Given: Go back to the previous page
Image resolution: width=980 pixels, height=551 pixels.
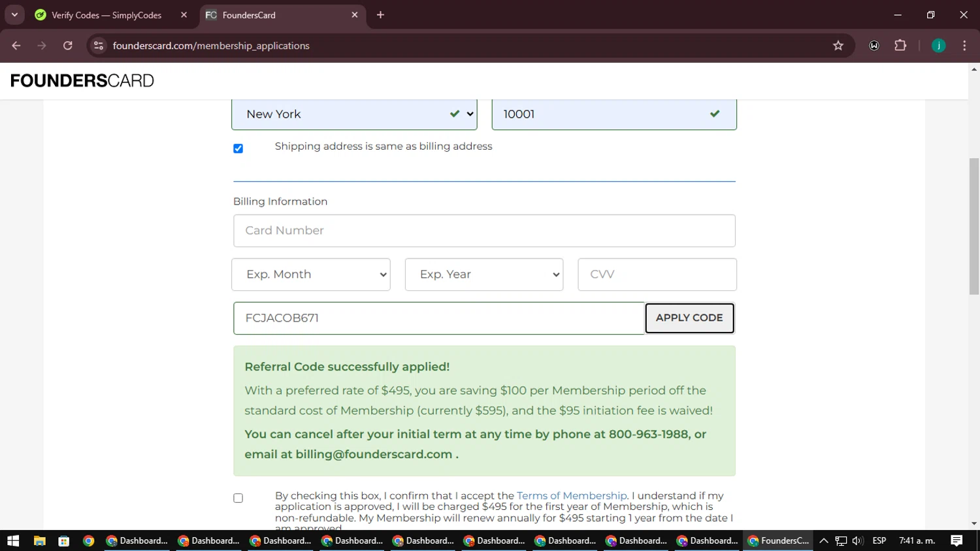Looking at the screenshot, I should 16,46.
